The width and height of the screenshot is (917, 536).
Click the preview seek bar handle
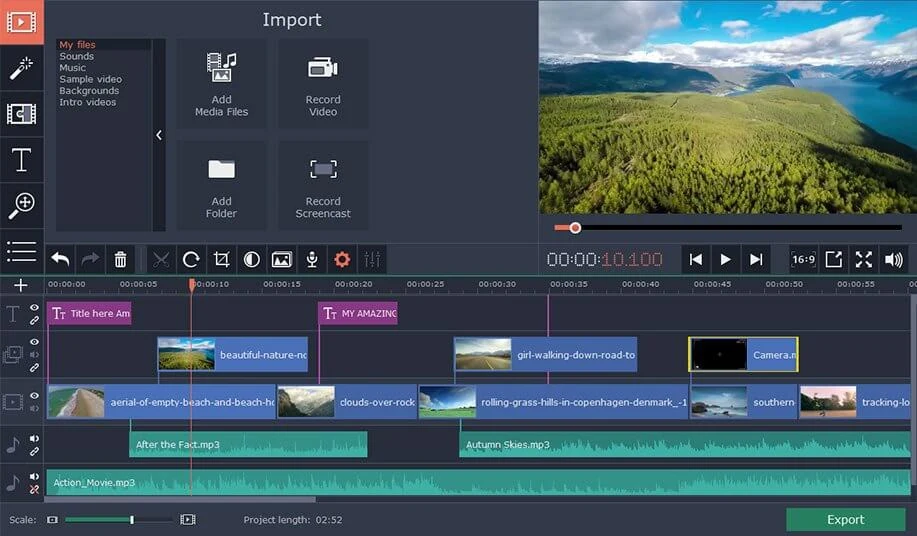pyautogui.click(x=575, y=228)
